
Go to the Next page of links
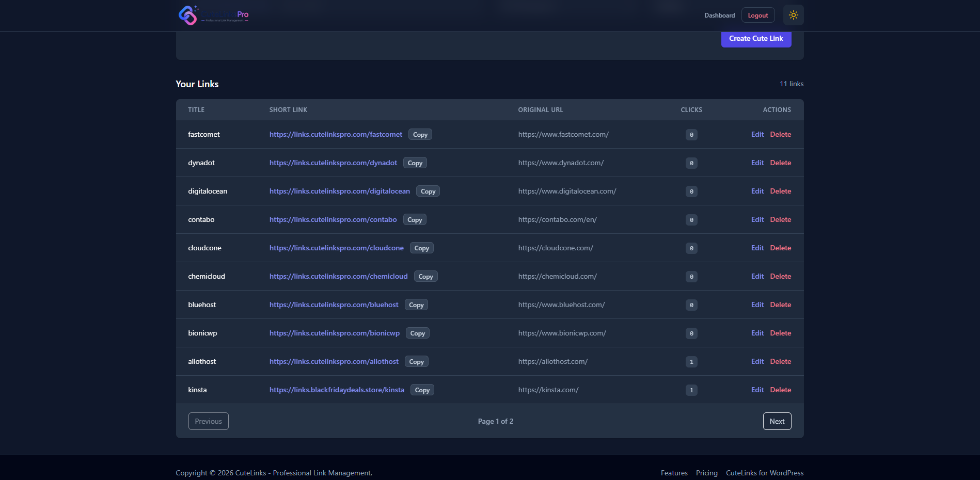(777, 421)
